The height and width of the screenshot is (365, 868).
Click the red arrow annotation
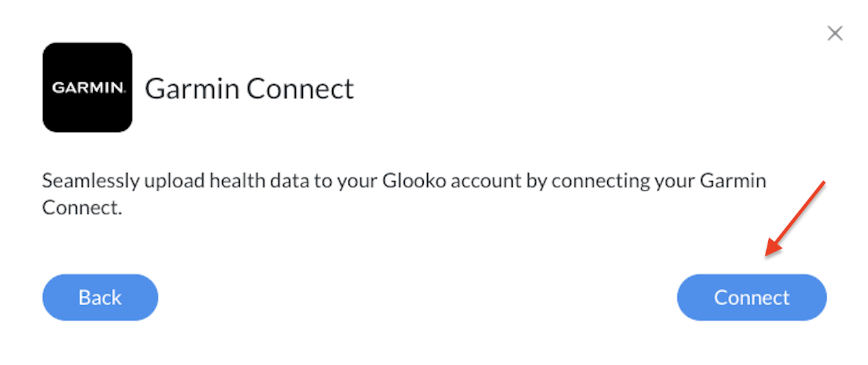coord(795,219)
